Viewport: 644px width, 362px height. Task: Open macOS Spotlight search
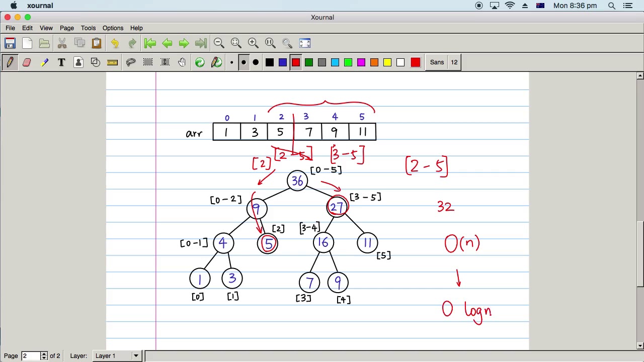pos(612,6)
